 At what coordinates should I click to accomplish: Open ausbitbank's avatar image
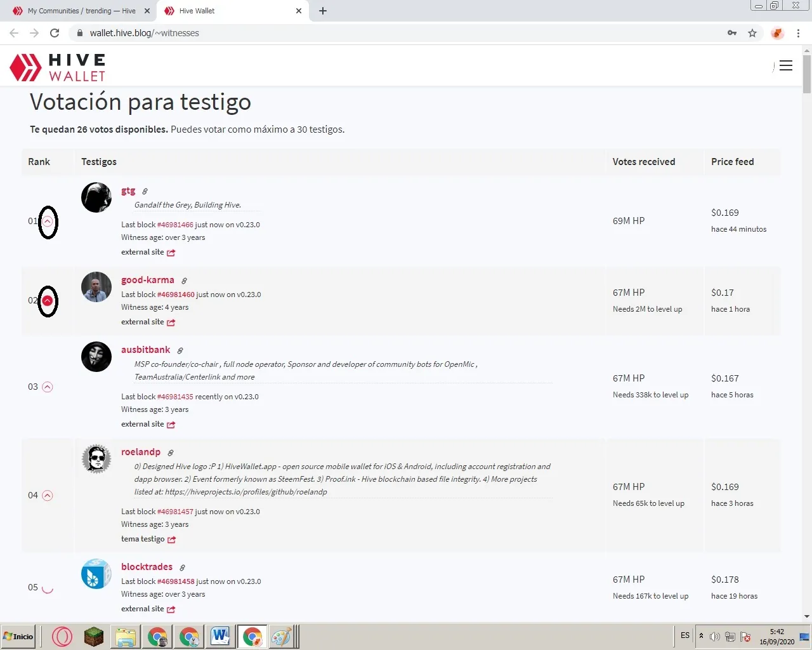click(96, 357)
